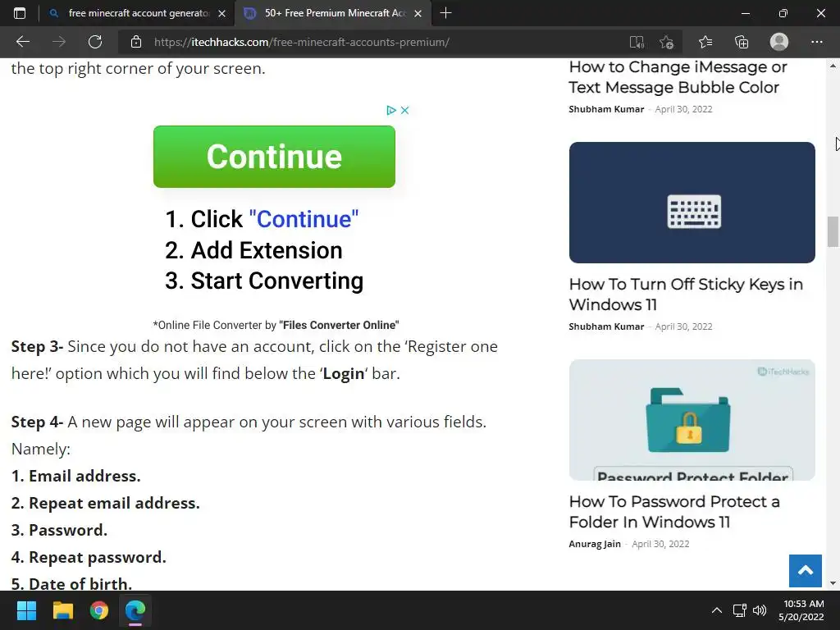Click the Microsoft Edge taskbar icon
This screenshot has height=630, width=840.
[135, 610]
